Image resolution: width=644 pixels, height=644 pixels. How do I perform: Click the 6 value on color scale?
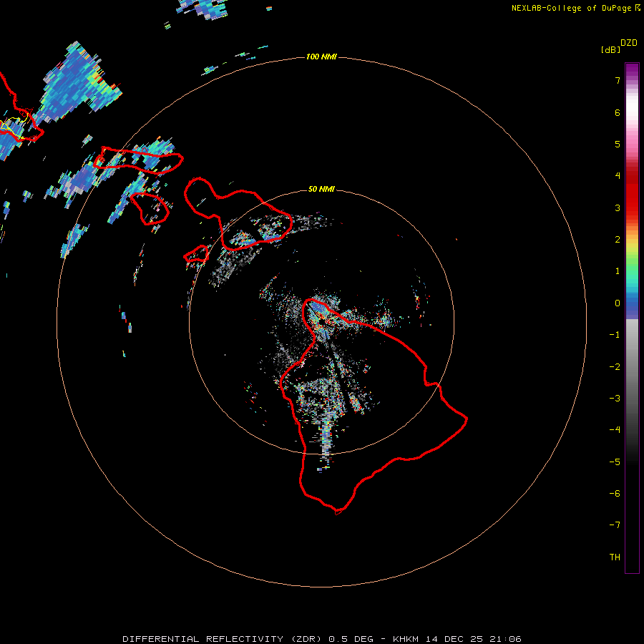point(618,112)
